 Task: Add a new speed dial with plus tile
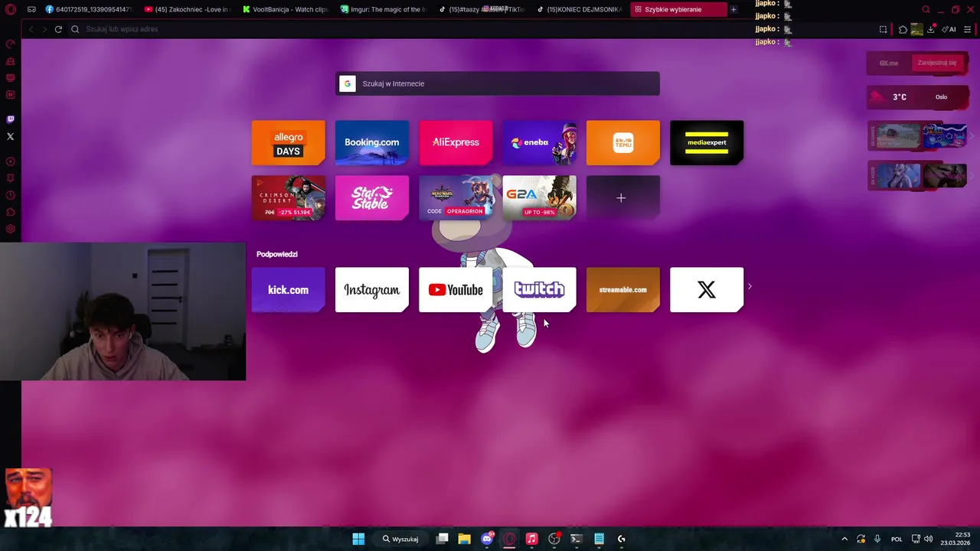coord(623,198)
